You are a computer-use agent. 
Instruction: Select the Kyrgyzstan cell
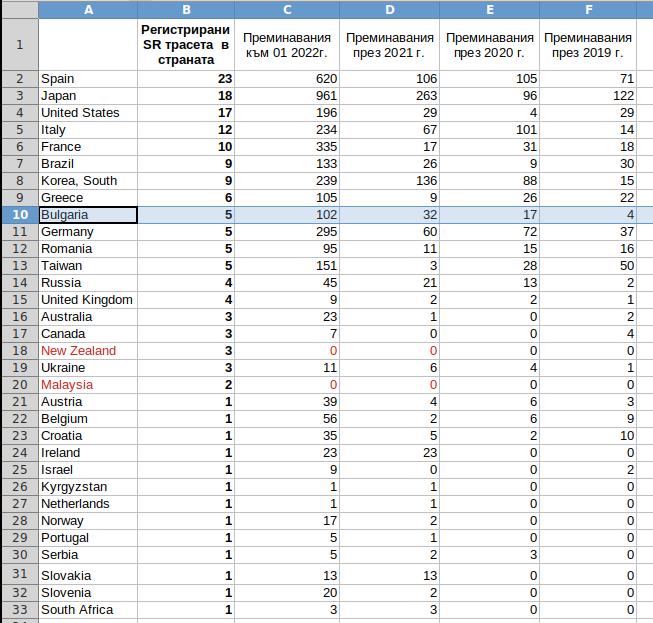[88, 487]
